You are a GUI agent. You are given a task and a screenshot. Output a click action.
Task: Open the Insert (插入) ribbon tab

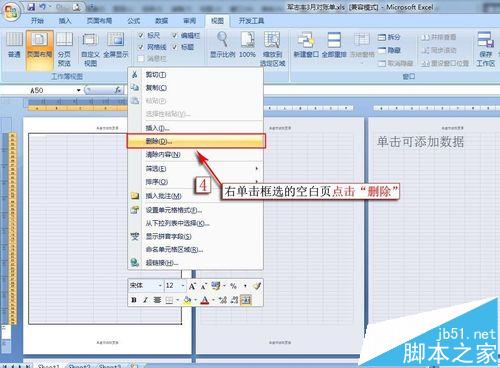[65, 21]
